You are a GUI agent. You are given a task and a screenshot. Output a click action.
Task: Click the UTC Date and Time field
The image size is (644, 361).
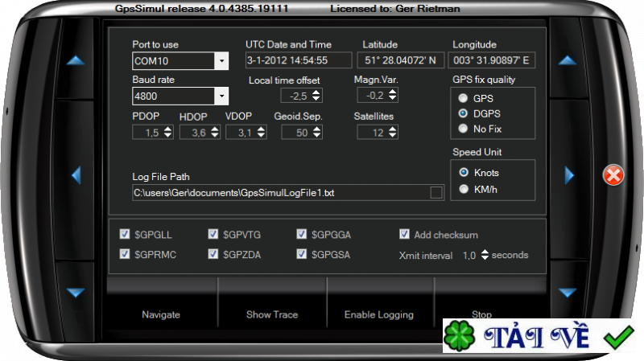pos(299,60)
